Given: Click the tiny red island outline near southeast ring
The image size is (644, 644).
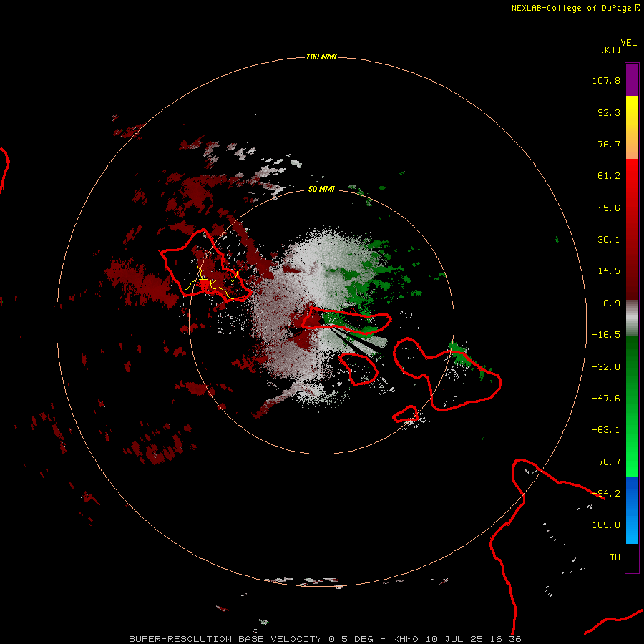Looking at the screenshot, I should tap(406, 414).
